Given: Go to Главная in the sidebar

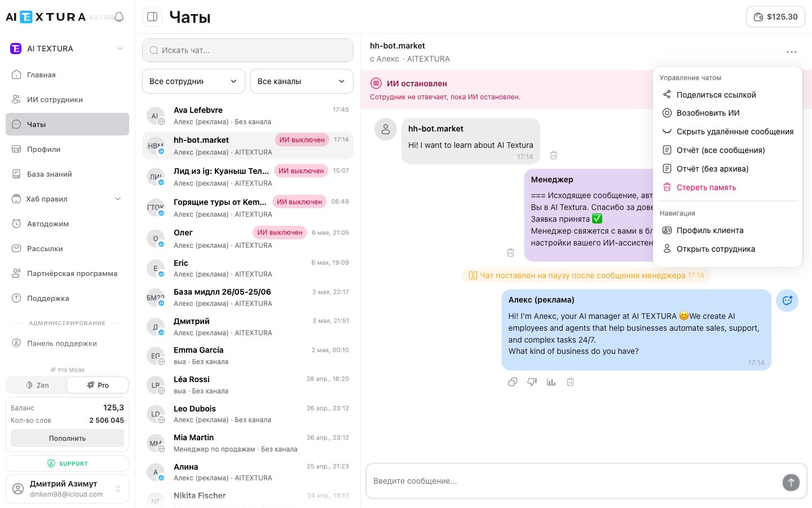Looking at the screenshot, I should (x=67, y=75).
